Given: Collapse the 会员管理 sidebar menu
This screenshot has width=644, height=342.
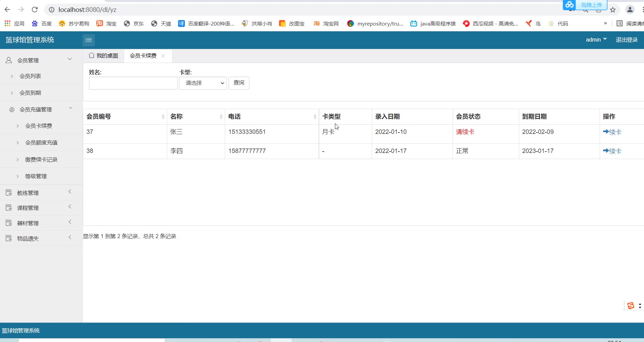Looking at the screenshot, I should coord(41,60).
